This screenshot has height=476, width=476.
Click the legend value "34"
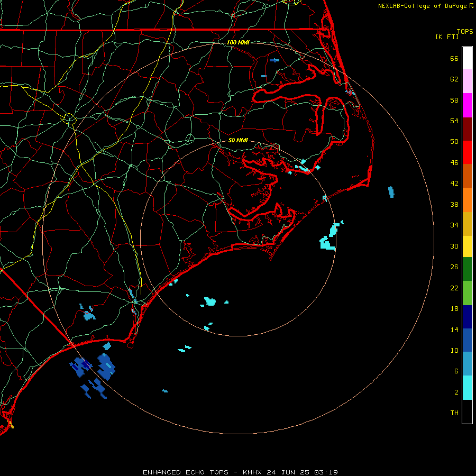[x=454, y=225]
